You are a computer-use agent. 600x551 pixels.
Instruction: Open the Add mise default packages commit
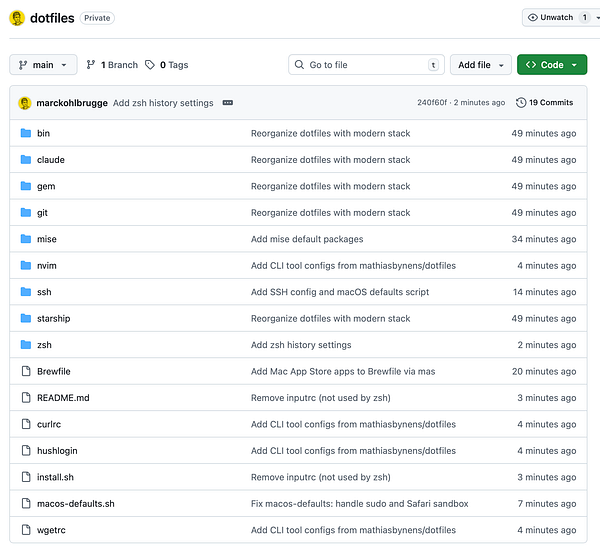307,239
